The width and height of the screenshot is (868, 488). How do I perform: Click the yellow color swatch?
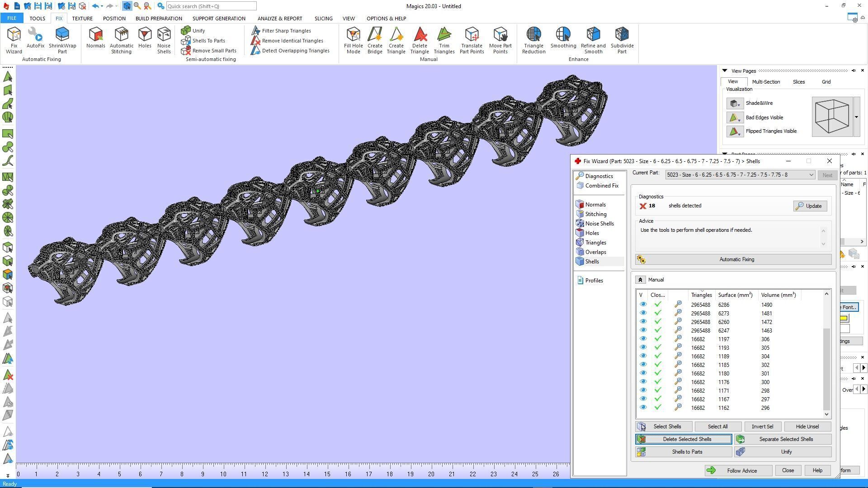[x=844, y=319]
